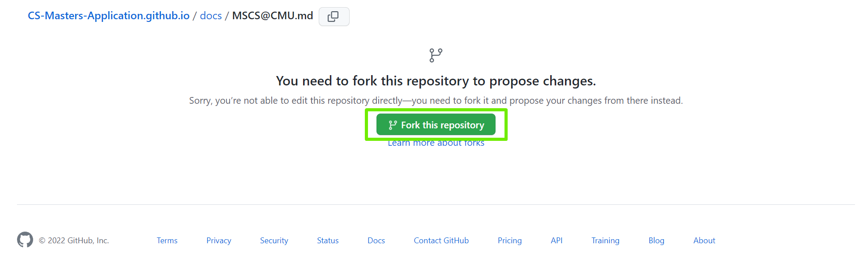
Task: Select the Contact GitHub footer link
Action: [441, 241]
